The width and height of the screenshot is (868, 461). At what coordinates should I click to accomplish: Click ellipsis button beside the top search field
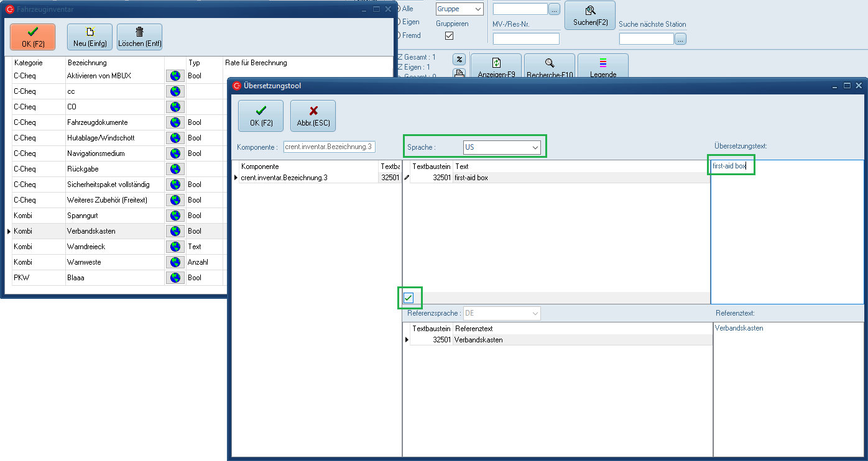tap(555, 9)
